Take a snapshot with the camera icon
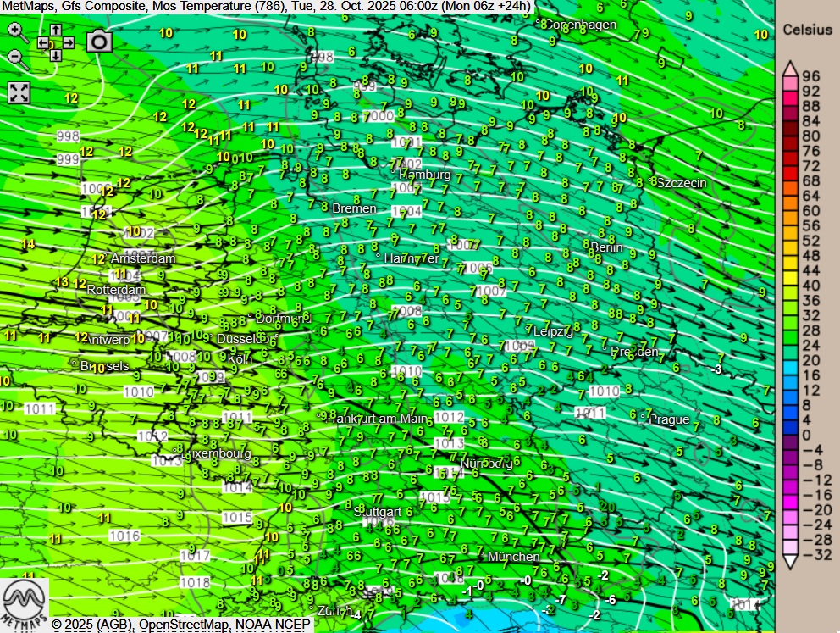This screenshot has height=633, width=840. point(99,41)
